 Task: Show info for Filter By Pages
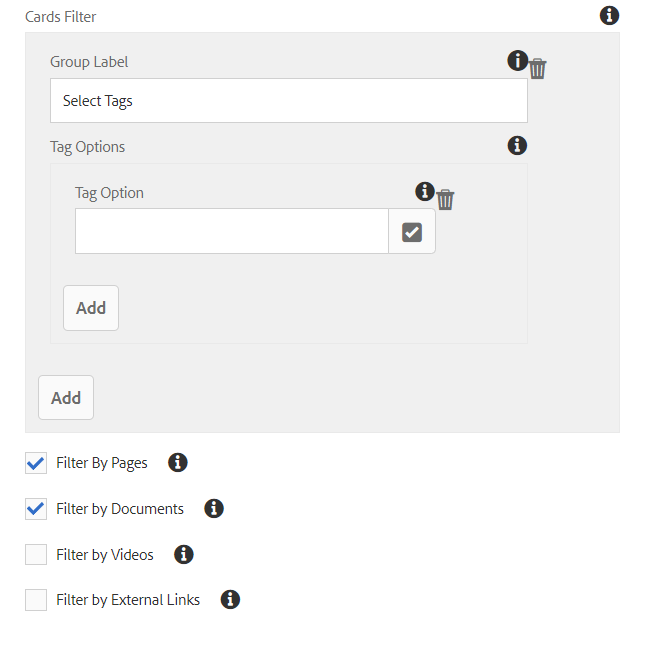click(x=178, y=463)
